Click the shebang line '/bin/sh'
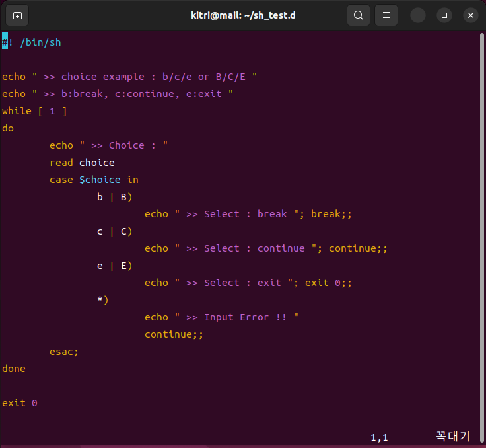The image size is (486, 448). 40,42
